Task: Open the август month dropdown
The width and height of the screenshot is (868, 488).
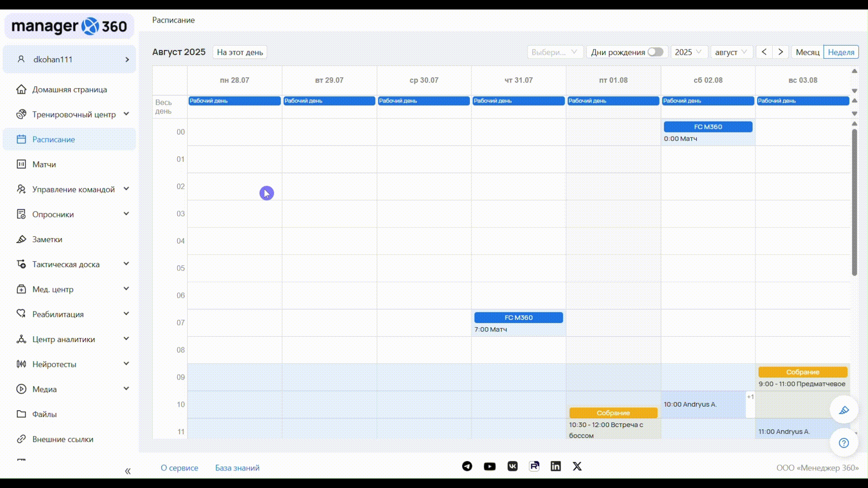Action: pyautogui.click(x=731, y=52)
